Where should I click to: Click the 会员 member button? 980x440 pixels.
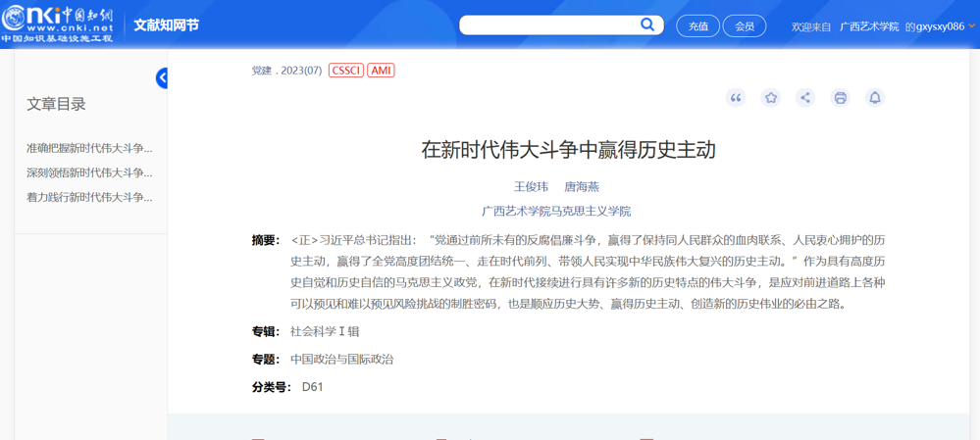tap(745, 26)
